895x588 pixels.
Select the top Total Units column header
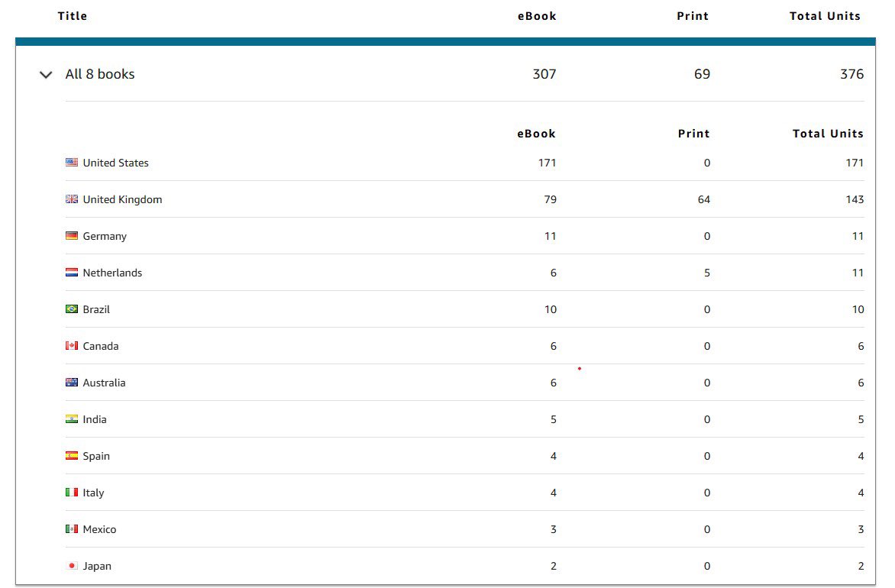pyautogui.click(x=825, y=16)
